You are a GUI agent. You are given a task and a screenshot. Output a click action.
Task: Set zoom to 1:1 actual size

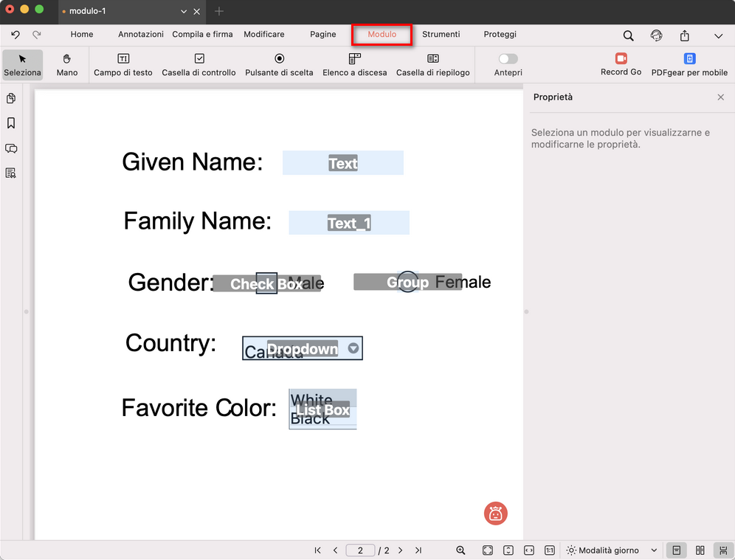(x=549, y=550)
